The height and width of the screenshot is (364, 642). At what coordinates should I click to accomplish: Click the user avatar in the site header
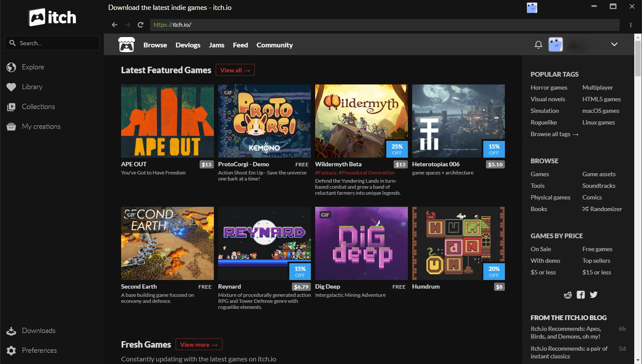555,44
